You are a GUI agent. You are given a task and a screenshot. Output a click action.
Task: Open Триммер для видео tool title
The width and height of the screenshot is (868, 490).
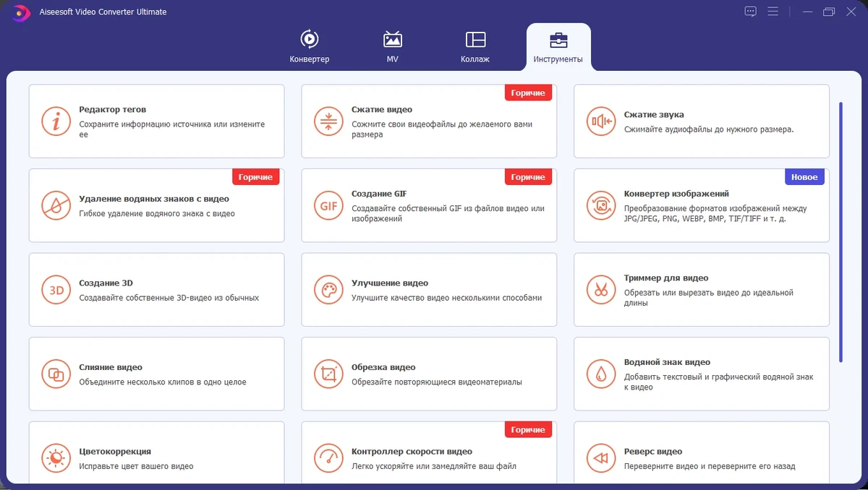pyautogui.click(x=666, y=278)
